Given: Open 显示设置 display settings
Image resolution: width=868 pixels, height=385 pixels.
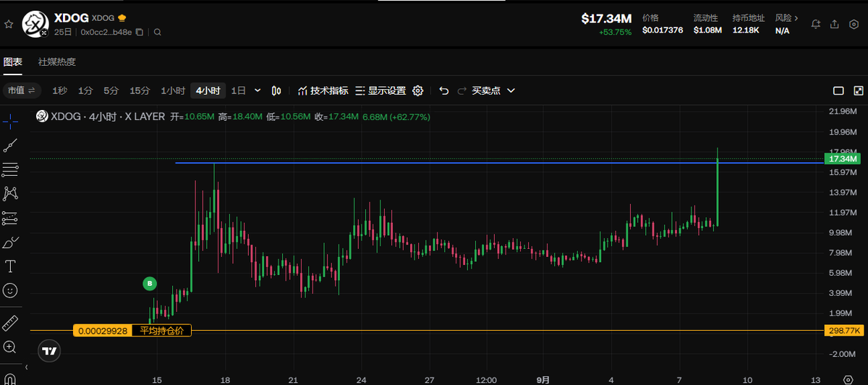Looking at the screenshot, I should [x=380, y=90].
